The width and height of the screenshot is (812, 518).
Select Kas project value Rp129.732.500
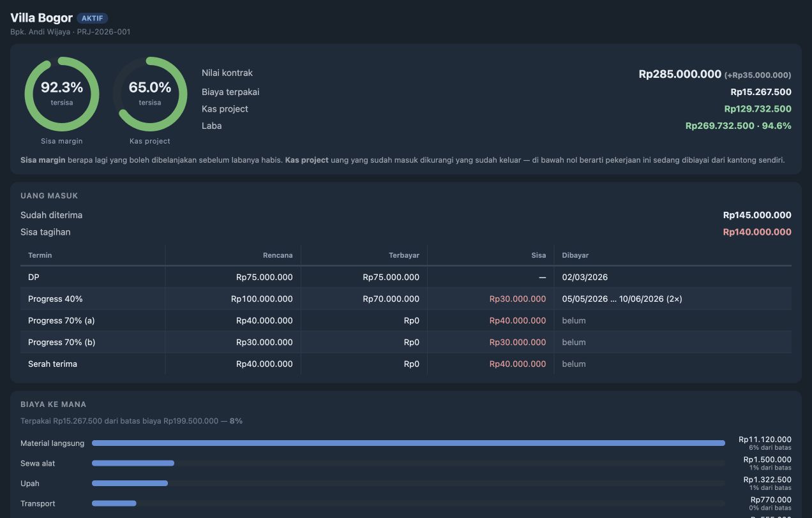pos(758,109)
